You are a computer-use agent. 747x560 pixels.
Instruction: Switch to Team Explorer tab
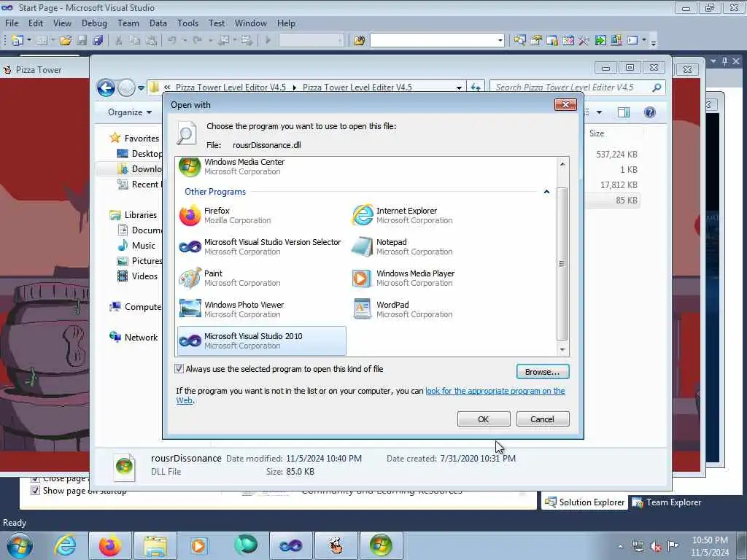click(667, 502)
